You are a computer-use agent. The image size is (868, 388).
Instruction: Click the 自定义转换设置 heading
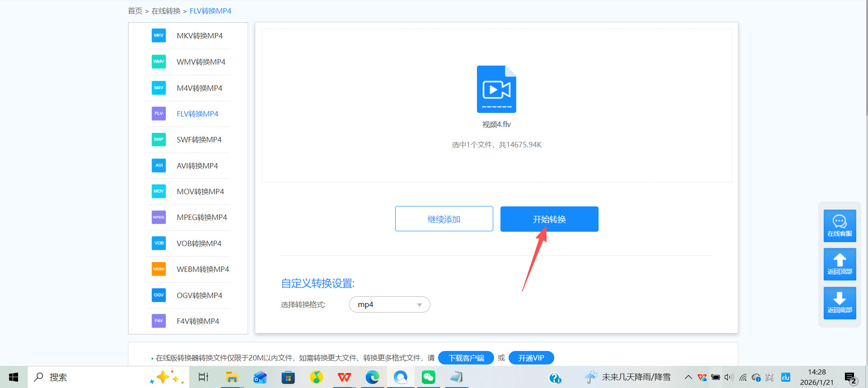click(318, 283)
